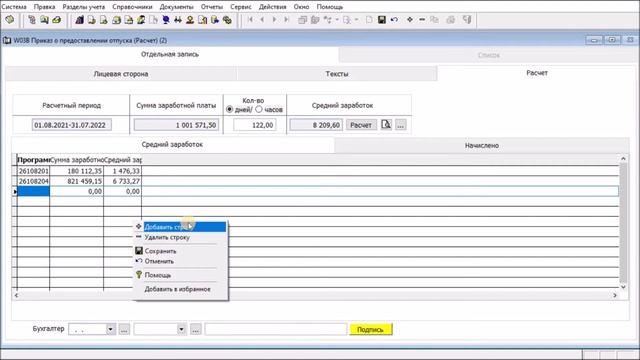Open dropdown arrow beside the toolbar tree icon
Image resolution: width=640 pixels, height=360 pixels.
coord(337,20)
